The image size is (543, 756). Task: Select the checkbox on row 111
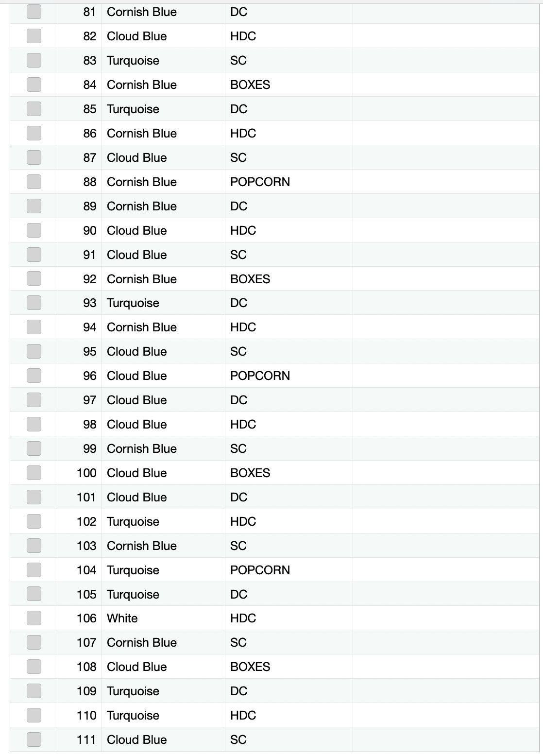[x=34, y=739]
